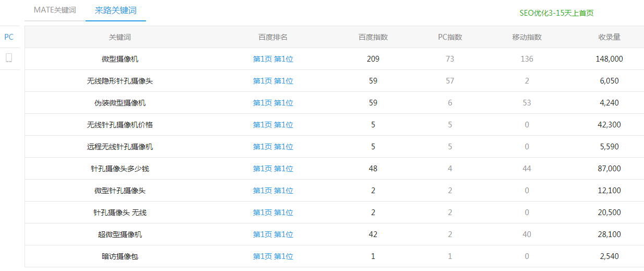Click the indexed count 4,240
Screen dimensions: 644x271
tap(609, 103)
